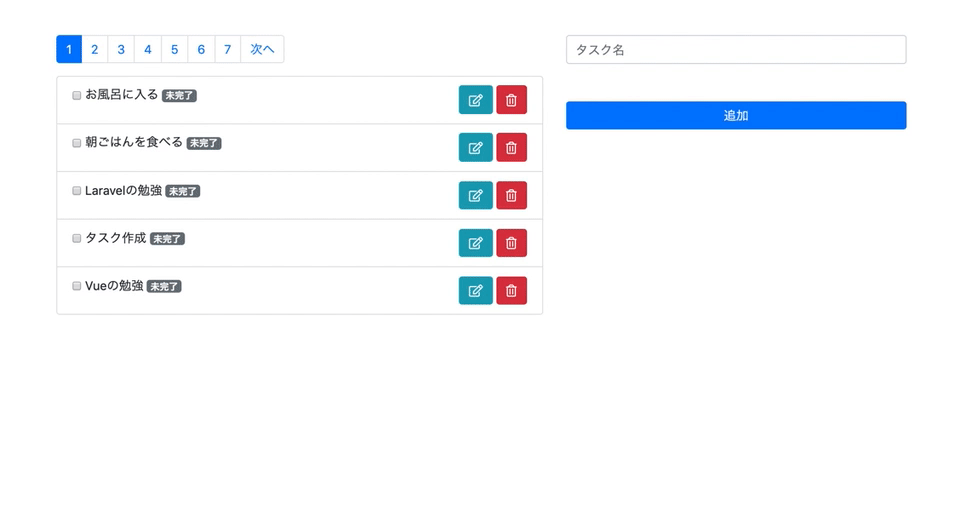Delete the タスク作成 task
960x516 pixels.
click(511, 243)
